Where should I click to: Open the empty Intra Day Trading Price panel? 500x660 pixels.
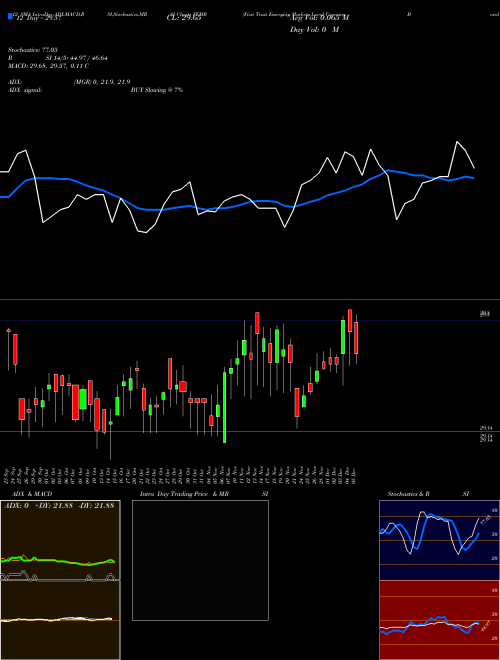tap(200, 560)
